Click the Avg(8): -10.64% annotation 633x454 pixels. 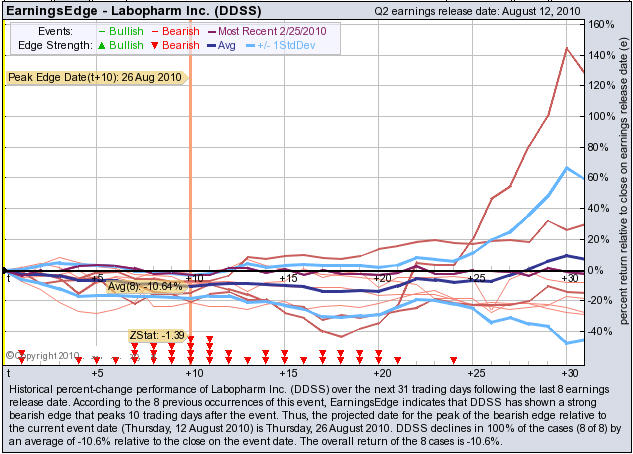click(144, 286)
